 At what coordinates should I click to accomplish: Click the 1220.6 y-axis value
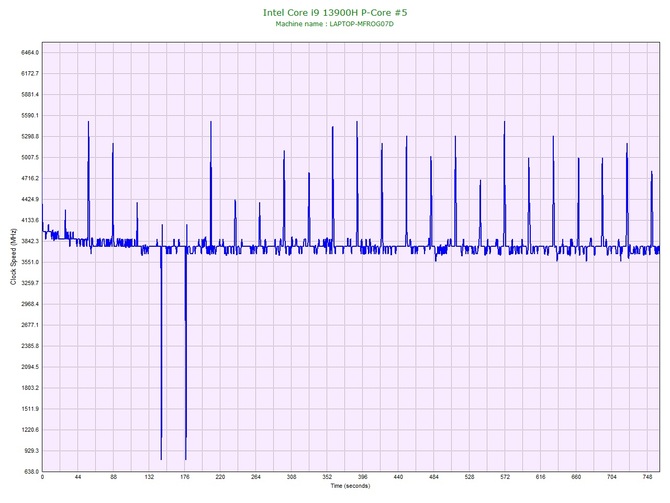click(30, 430)
